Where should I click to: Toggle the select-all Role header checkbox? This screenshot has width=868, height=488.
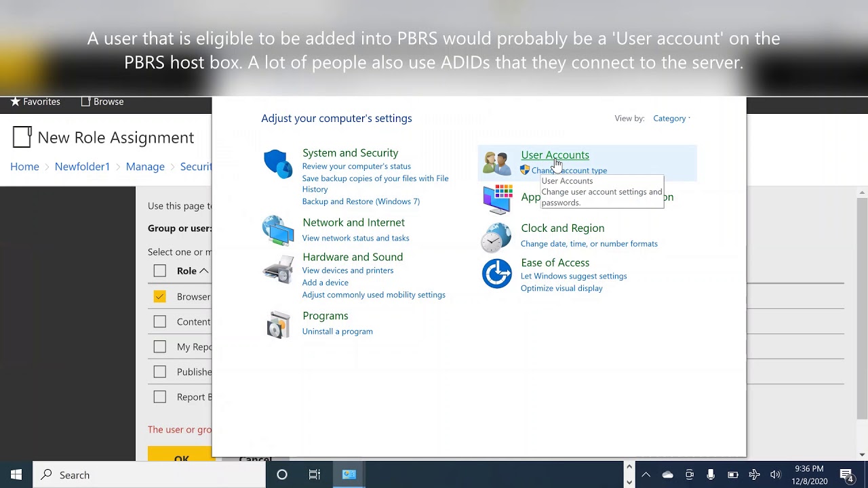coord(159,271)
